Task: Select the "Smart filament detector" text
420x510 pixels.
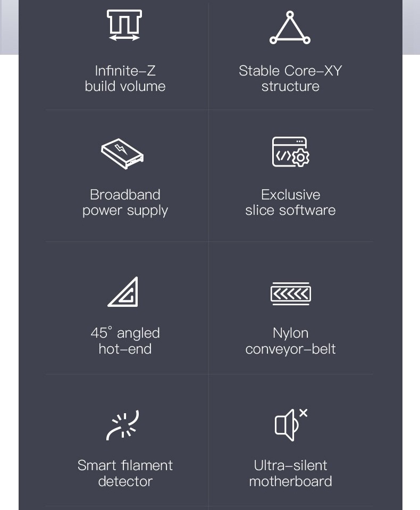Action: pyautogui.click(x=125, y=473)
